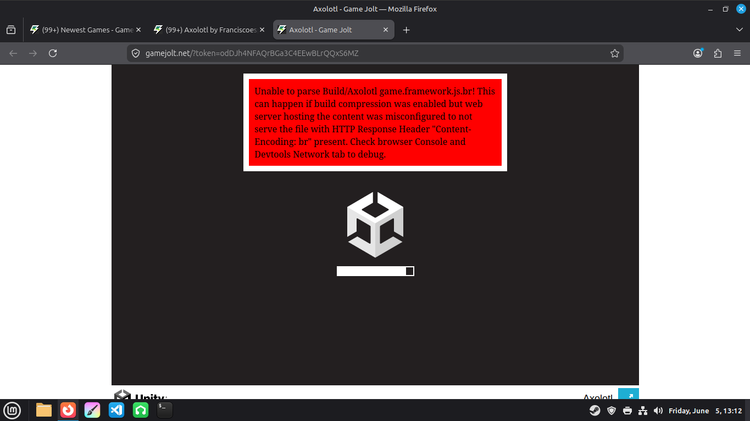
Task: Click the Unity cube logo in the loader
Action: click(x=375, y=224)
